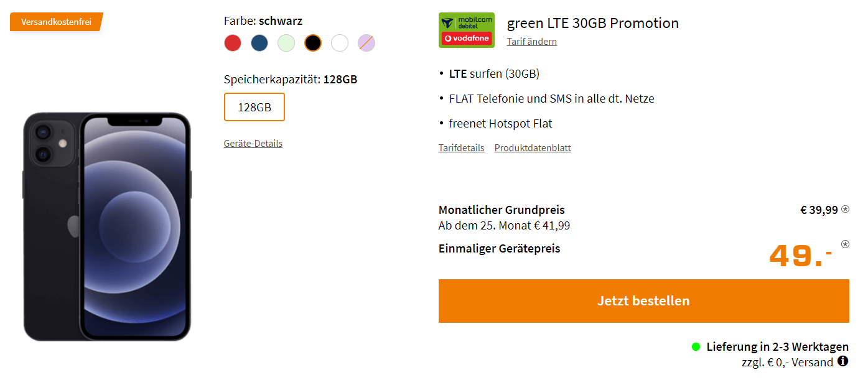Screen dimensions: 868x380
Task: Click the footnote asterisk beside 49.- price
Action: point(845,244)
